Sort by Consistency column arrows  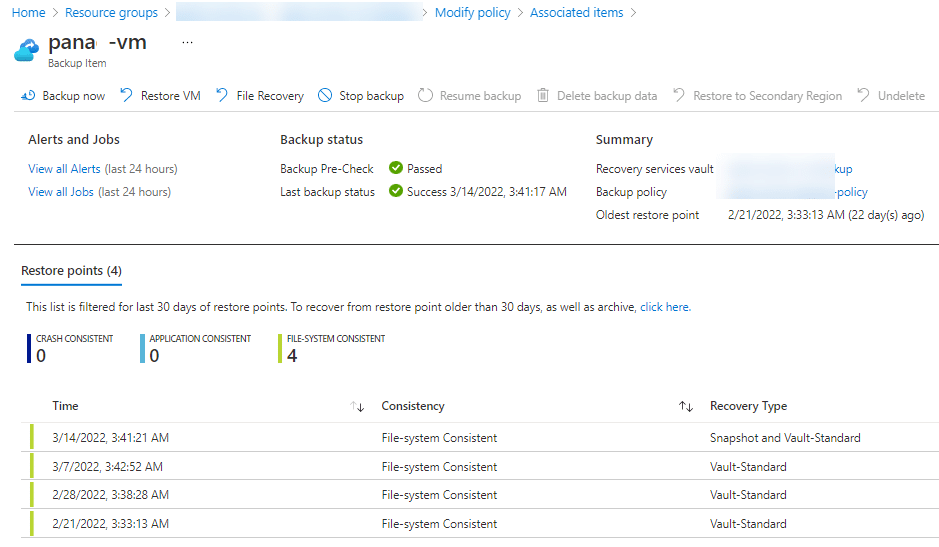click(686, 407)
